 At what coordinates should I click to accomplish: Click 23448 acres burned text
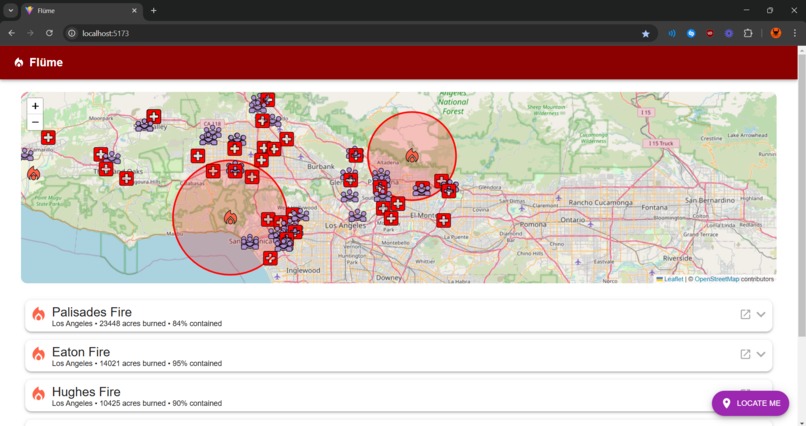[133, 324]
